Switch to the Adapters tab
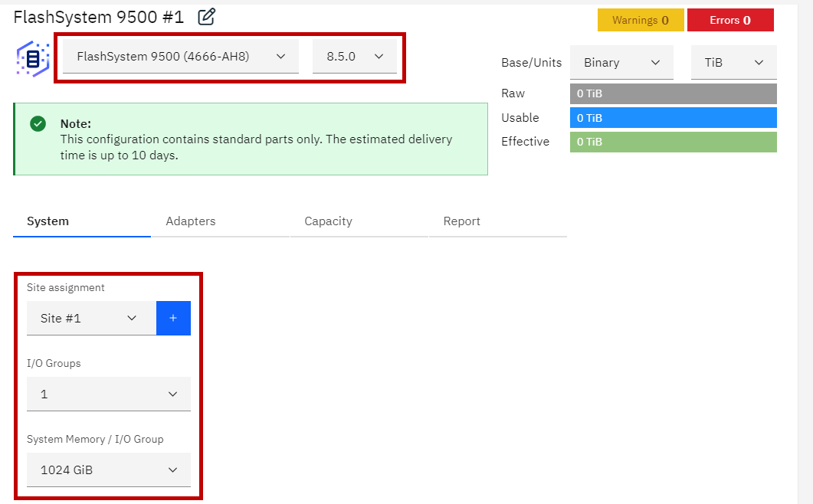Image resolution: width=813 pixels, height=504 pixels. 221,221
